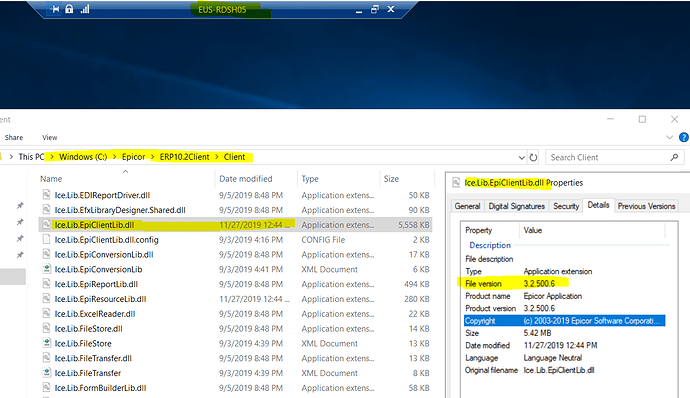
Task: Switch to the Digital Signatures tab
Action: point(517,206)
